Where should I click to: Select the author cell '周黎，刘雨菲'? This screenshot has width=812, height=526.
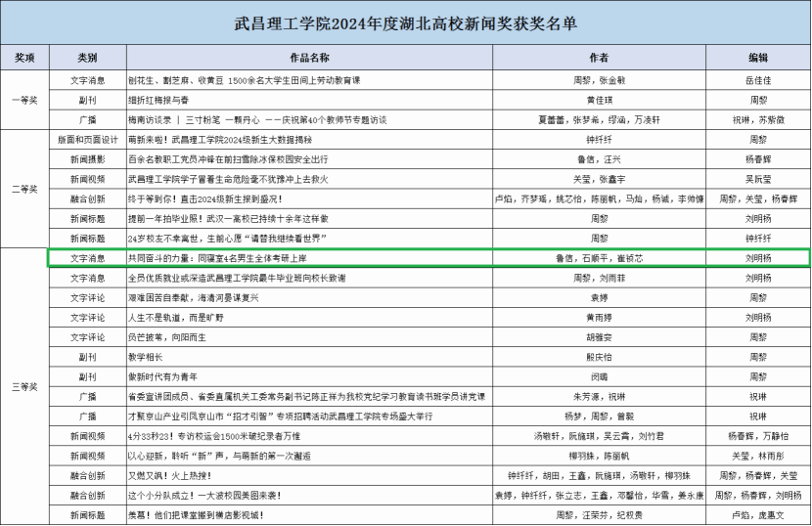point(599,278)
